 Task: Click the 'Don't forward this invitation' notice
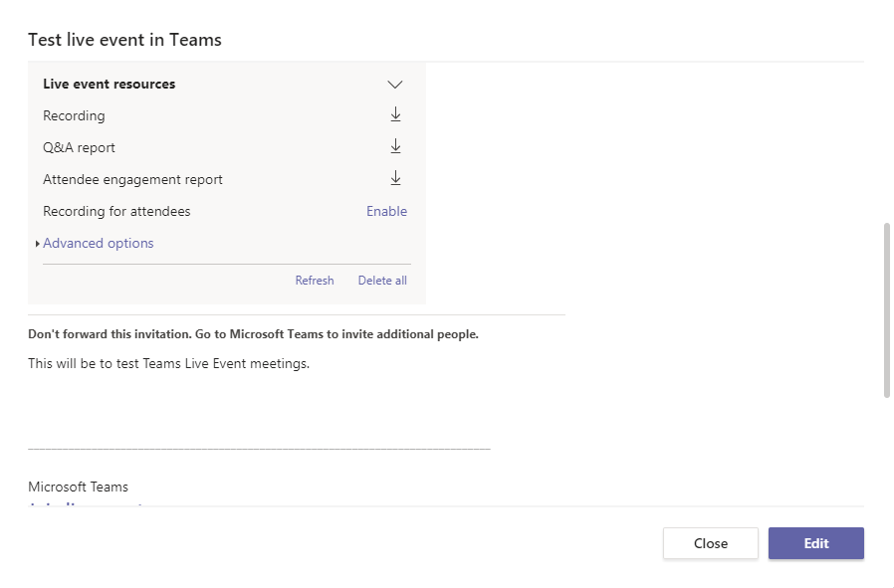pos(253,334)
